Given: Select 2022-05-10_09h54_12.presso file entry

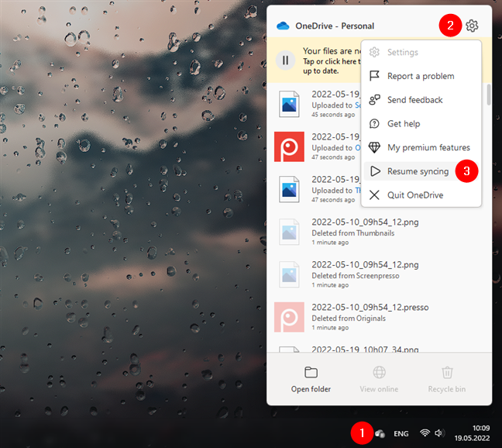Looking at the screenshot, I should click(378, 317).
